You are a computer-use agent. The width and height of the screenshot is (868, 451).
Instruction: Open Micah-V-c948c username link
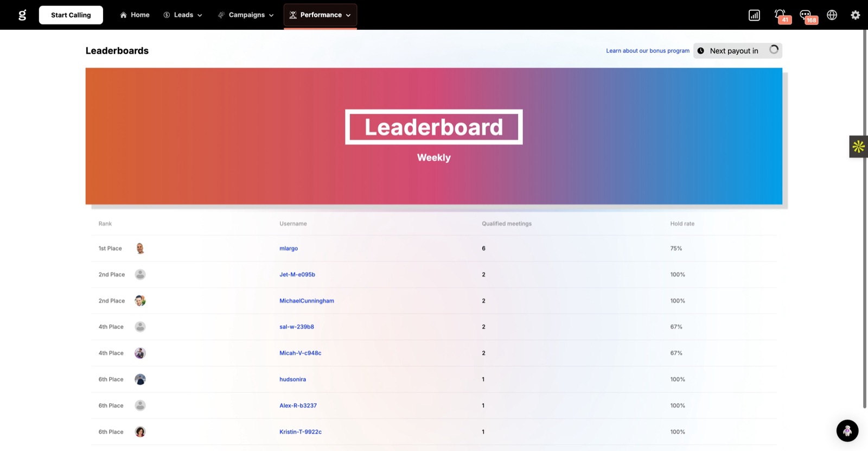[x=300, y=353]
